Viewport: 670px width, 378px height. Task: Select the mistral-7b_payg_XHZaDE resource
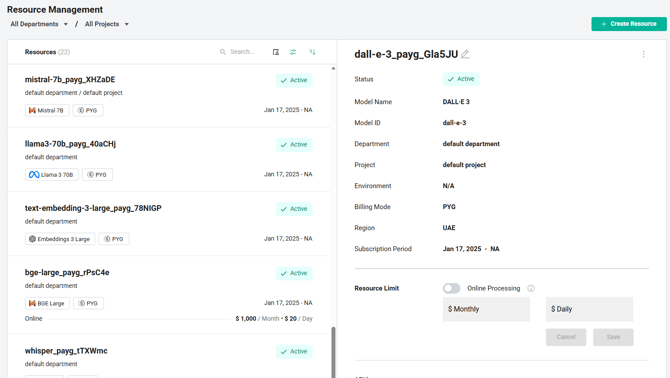point(169,96)
